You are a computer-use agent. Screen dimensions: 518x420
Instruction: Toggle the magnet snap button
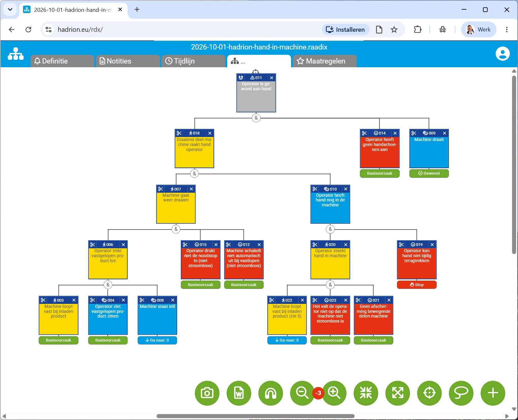[x=271, y=393]
